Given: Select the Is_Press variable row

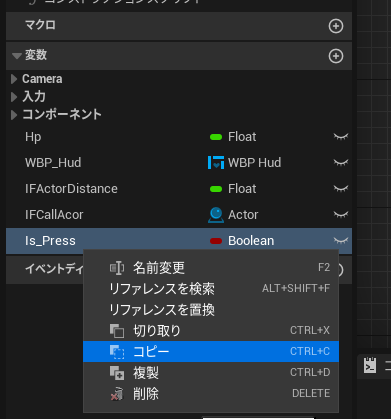Looking at the screenshot, I should point(179,241).
